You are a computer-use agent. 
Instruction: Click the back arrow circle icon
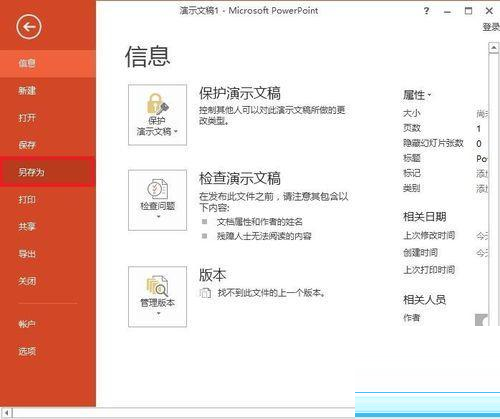(x=29, y=27)
